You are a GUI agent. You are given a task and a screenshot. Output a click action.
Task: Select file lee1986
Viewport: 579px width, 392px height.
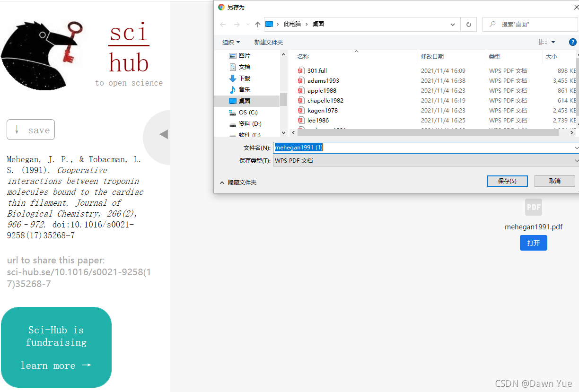tap(318, 120)
